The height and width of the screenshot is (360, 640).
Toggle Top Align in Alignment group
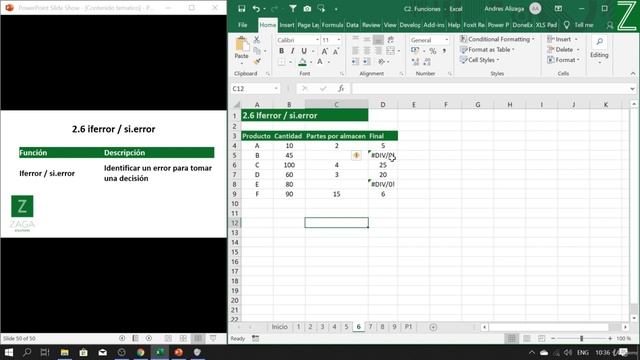[x=356, y=40]
